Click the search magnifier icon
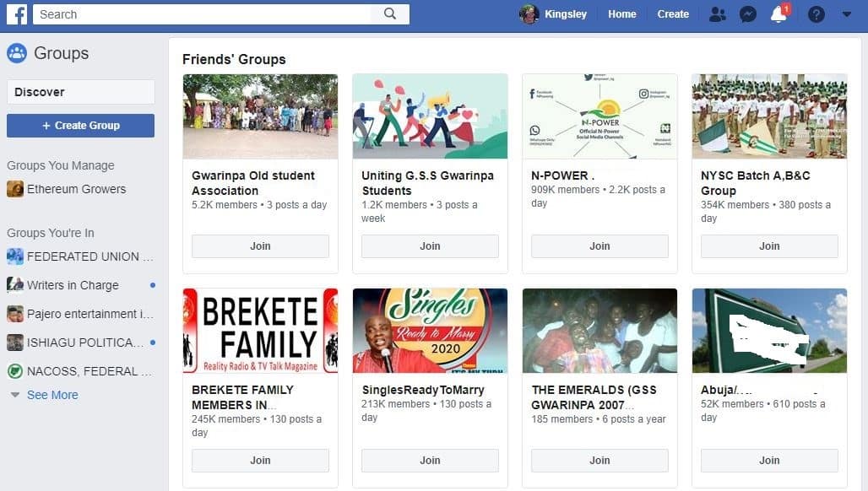This screenshot has width=868, height=491. point(390,13)
